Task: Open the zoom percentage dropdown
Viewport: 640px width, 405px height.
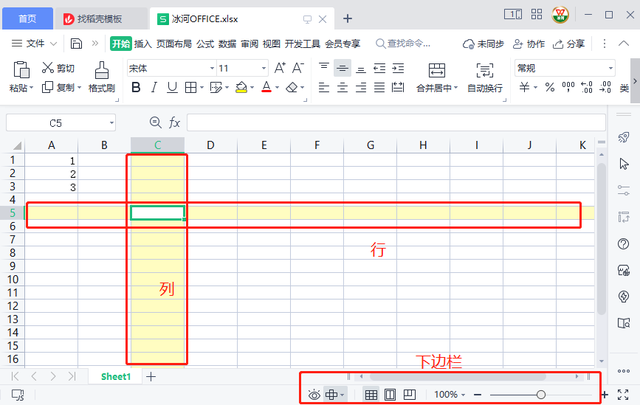Action: [x=463, y=395]
